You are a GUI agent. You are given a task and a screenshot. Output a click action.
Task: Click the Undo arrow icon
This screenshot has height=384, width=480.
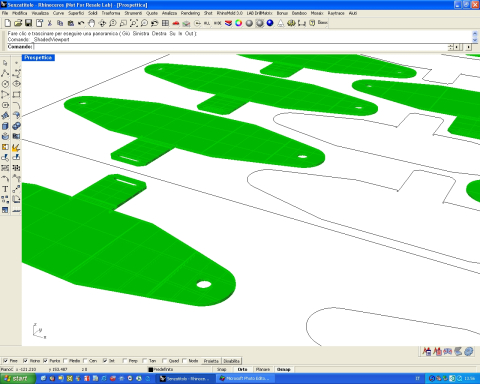[81, 23]
